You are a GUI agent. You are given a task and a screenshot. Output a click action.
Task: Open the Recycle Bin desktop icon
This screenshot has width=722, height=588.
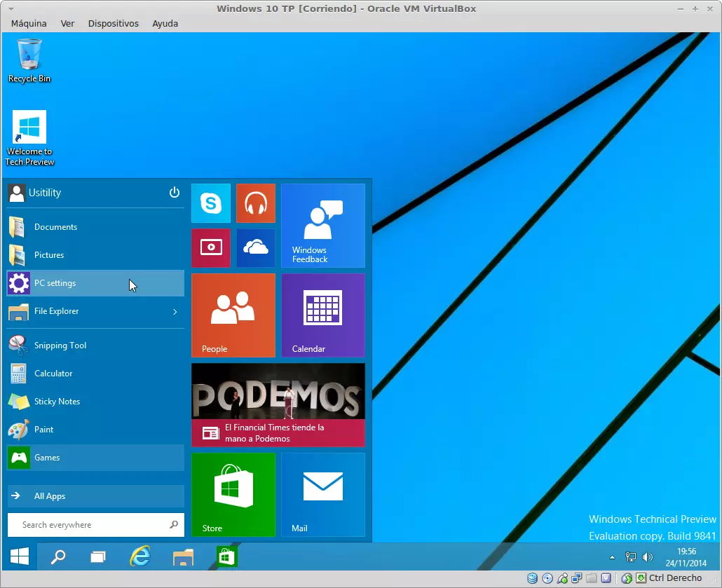pos(29,60)
